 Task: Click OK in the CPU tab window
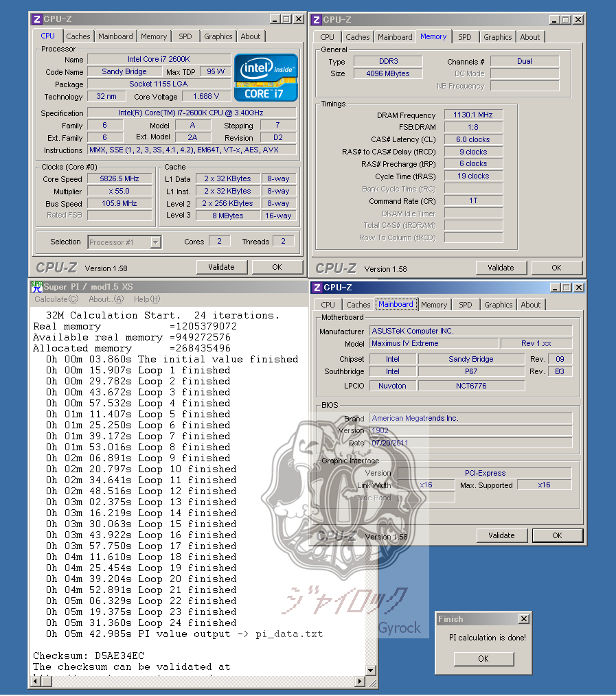click(x=277, y=267)
